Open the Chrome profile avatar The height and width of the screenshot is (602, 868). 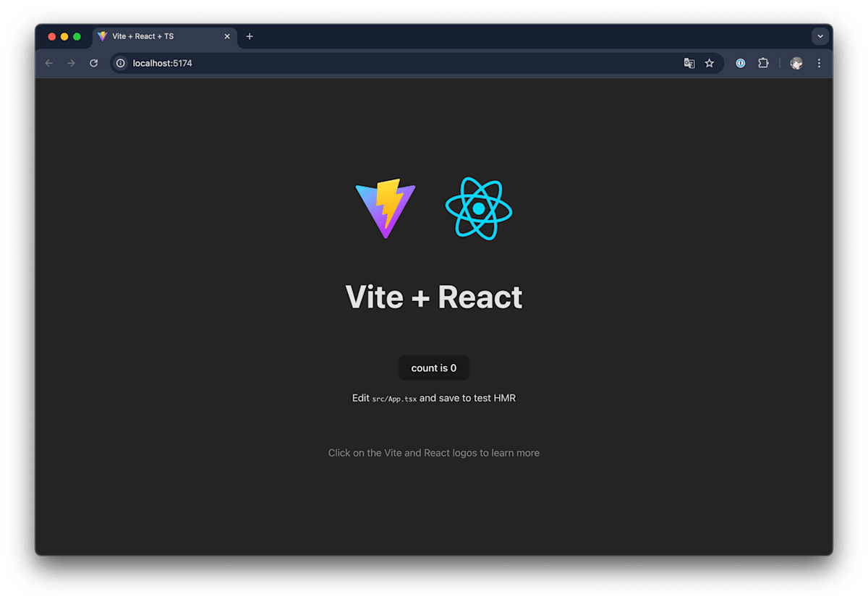796,63
